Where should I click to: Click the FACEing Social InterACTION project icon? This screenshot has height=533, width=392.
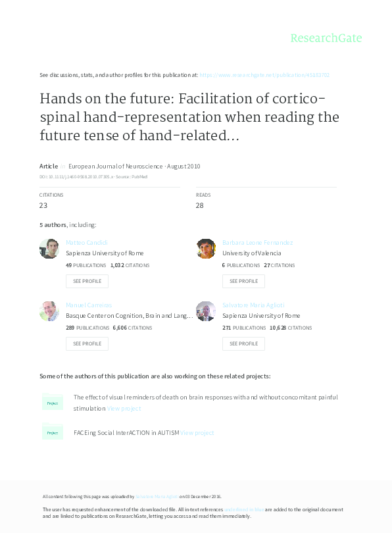[x=53, y=432]
